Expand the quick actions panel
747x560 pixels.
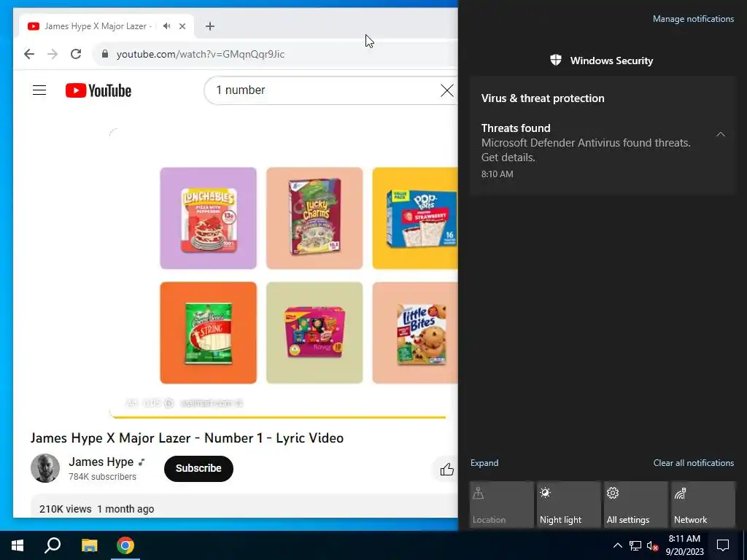[484, 463]
